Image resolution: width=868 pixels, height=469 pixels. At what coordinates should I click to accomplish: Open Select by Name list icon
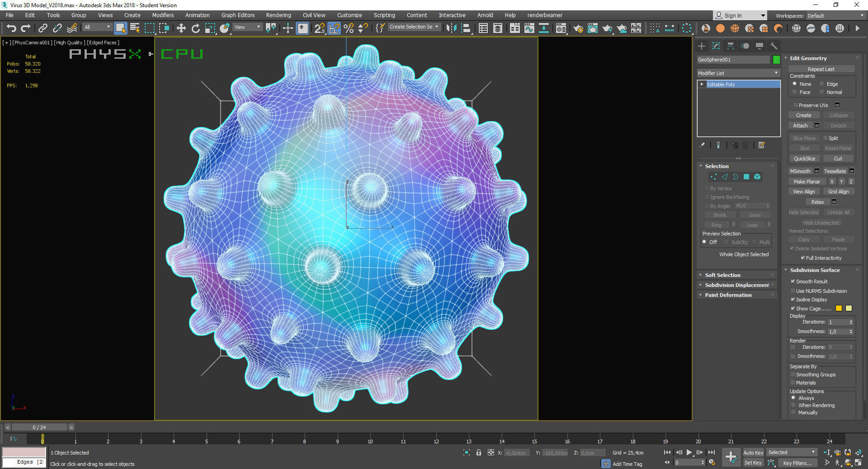pos(135,28)
